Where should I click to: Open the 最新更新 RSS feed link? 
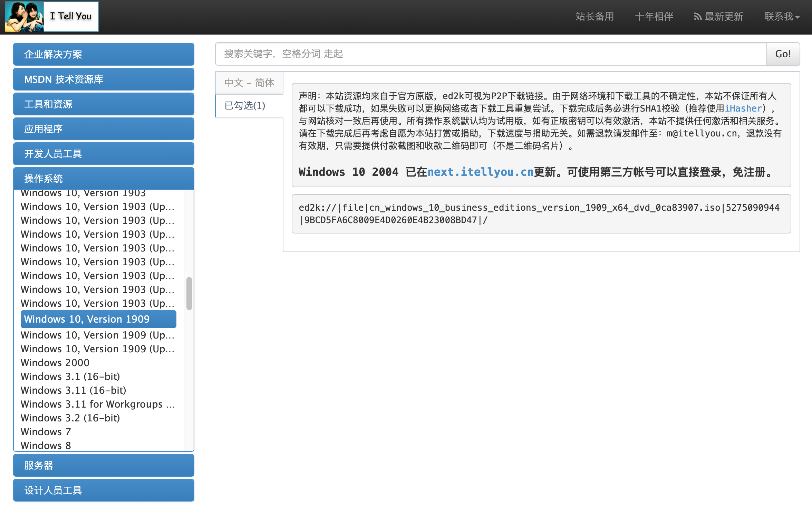tap(719, 16)
